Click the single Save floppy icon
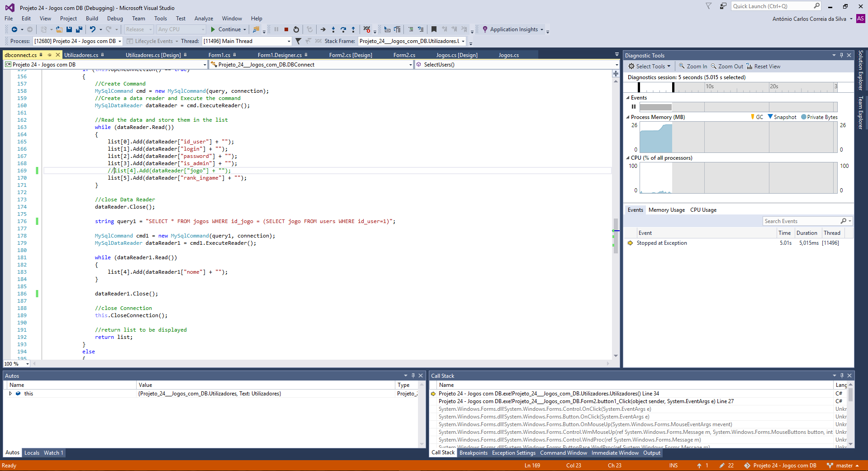The width and height of the screenshot is (868, 471). coord(69,29)
